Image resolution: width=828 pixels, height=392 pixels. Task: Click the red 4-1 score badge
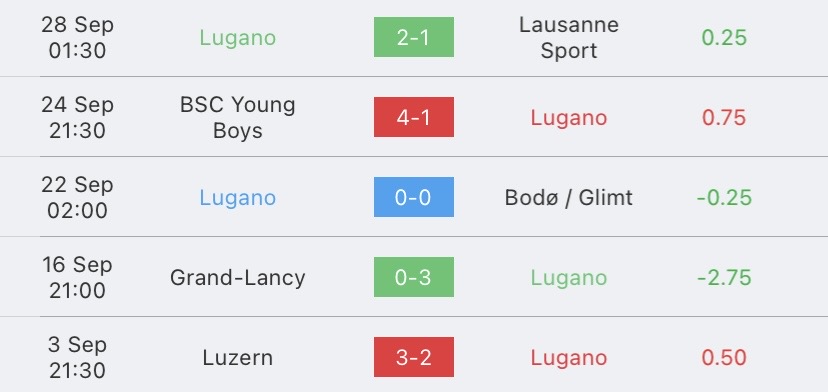click(x=413, y=117)
